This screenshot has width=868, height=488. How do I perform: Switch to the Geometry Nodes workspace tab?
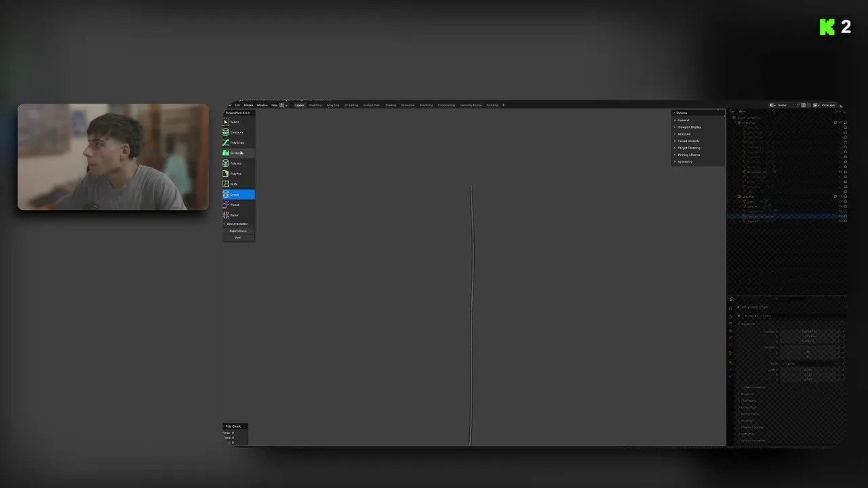(471, 105)
